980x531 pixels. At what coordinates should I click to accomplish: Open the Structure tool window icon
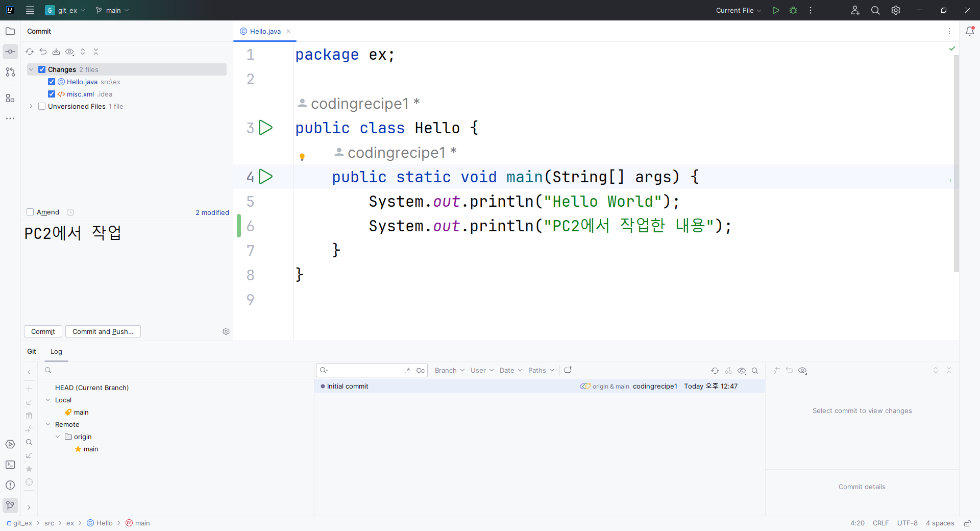click(x=10, y=98)
